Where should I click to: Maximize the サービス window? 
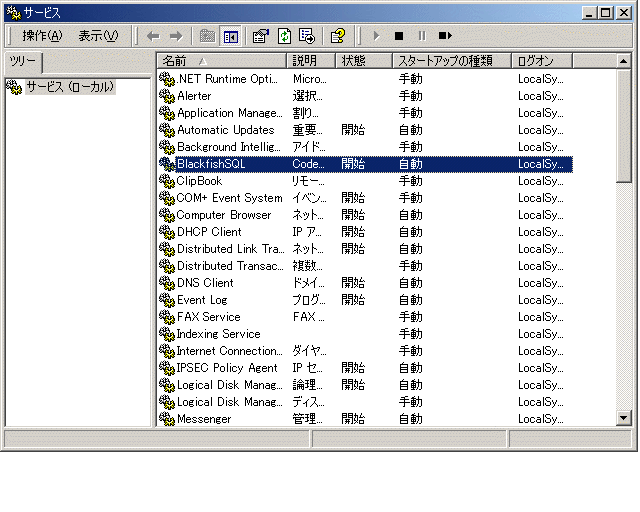click(x=605, y=13)
